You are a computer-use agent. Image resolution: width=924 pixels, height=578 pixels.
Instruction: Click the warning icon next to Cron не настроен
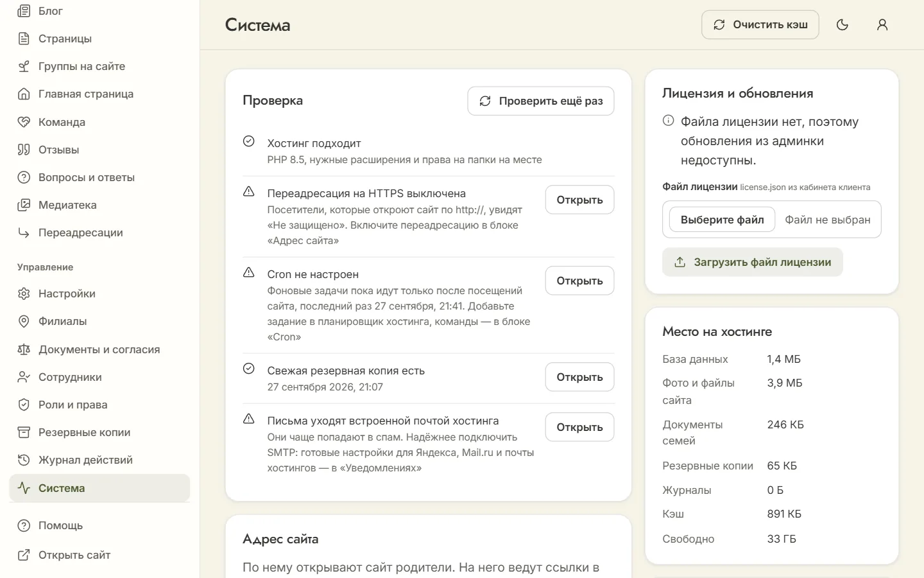click(x=249, y=272)
